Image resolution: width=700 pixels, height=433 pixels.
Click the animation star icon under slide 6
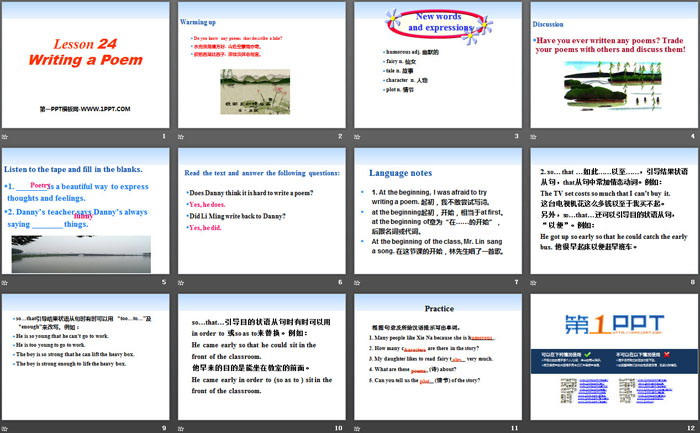181,283
